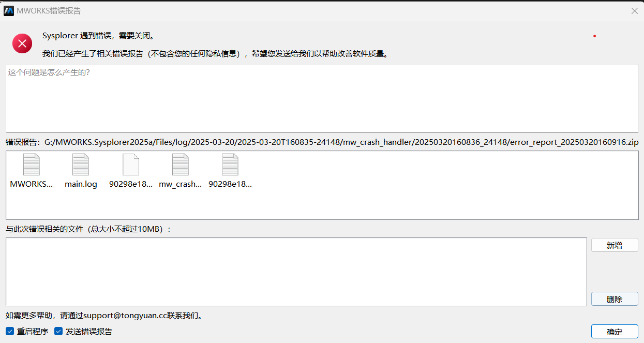
Task: Click the MWORKS logo in the title bar
Action: pos(9,11)
